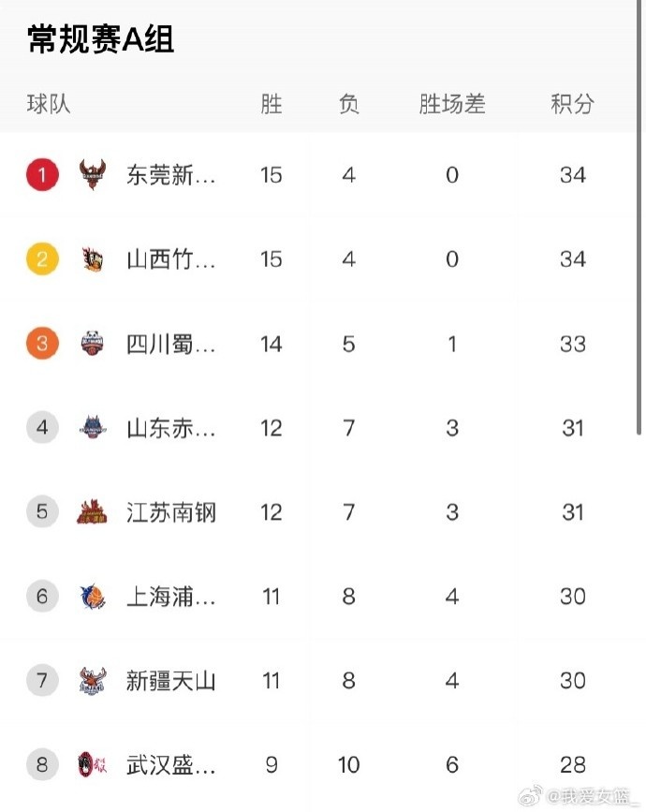Tap the Jiangsu Nangang team logo

coord(94,512)
